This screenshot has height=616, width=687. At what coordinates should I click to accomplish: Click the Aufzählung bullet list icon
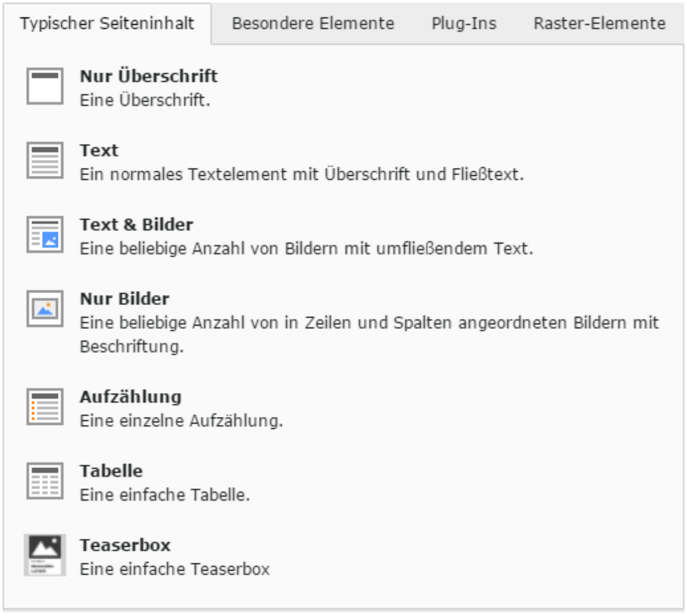tap(45, 407)
